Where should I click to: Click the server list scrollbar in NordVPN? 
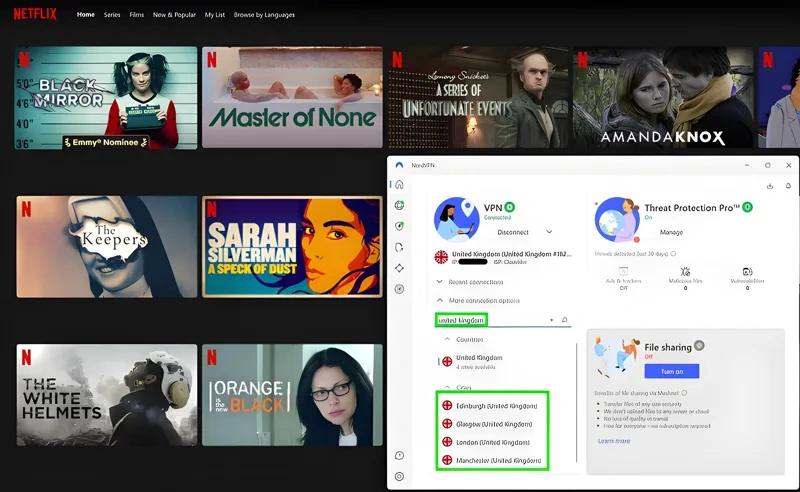(577, 403)
